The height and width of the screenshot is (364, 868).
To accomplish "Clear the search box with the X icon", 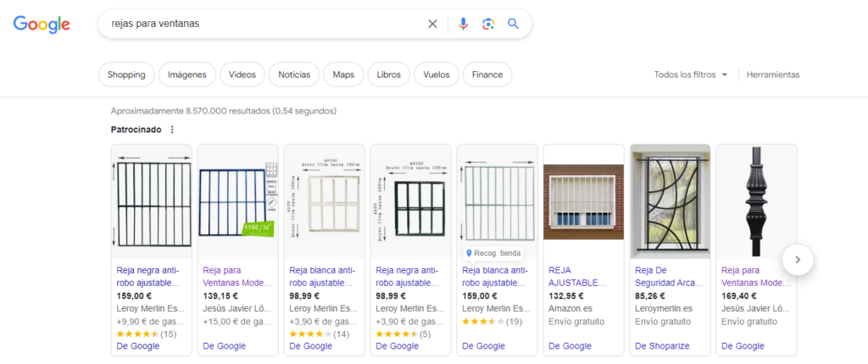I will [432, 24].
